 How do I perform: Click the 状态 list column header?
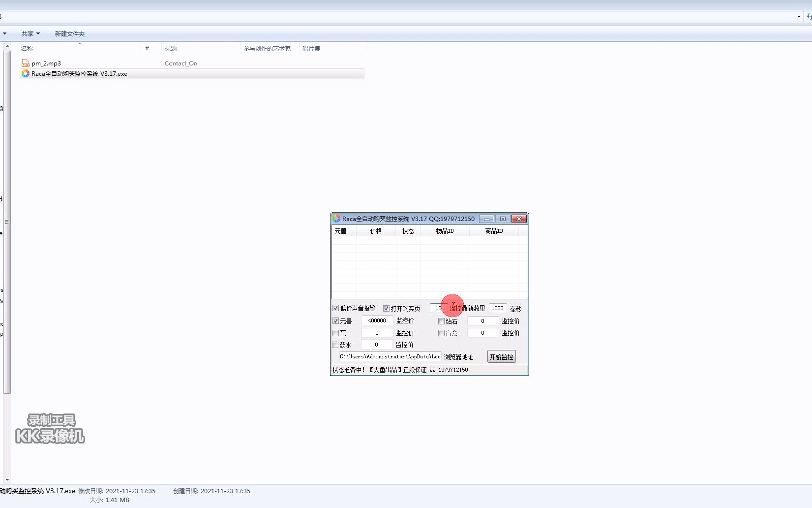tap(408, 231)
